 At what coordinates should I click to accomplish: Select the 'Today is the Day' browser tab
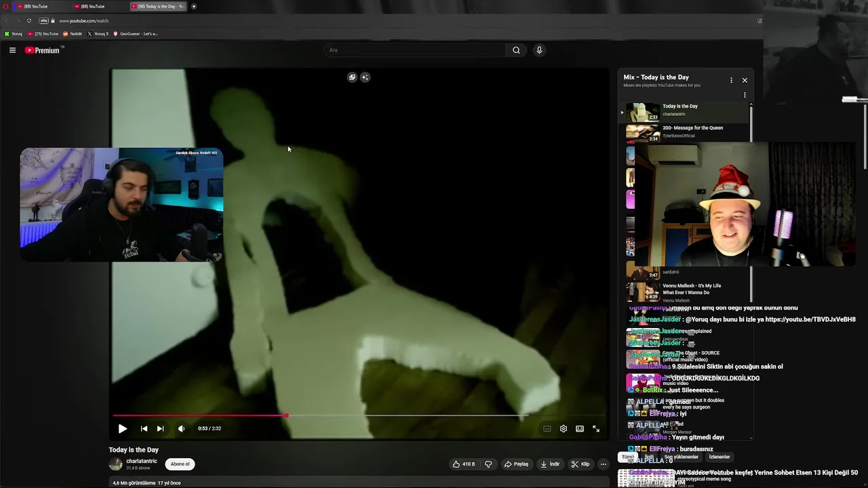click(x=158, y=6)
